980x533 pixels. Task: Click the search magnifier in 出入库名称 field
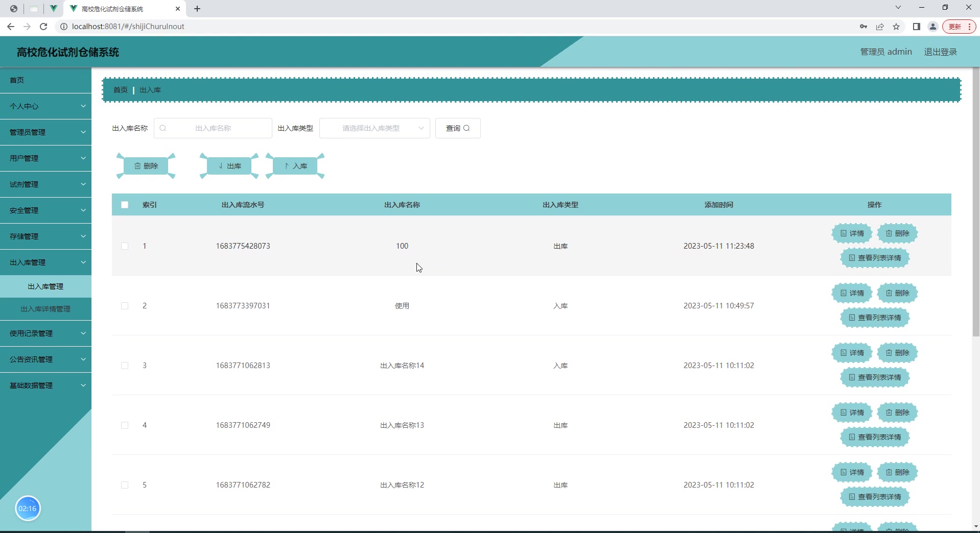pos(163,128)
